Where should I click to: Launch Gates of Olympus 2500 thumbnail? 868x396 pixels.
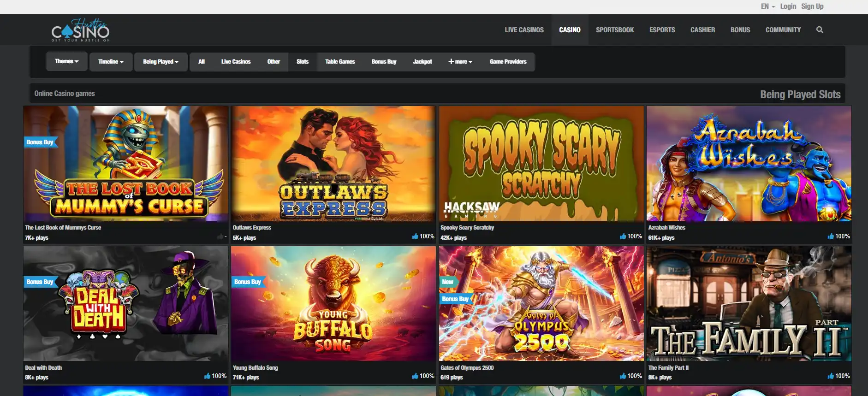coord(541,303)
